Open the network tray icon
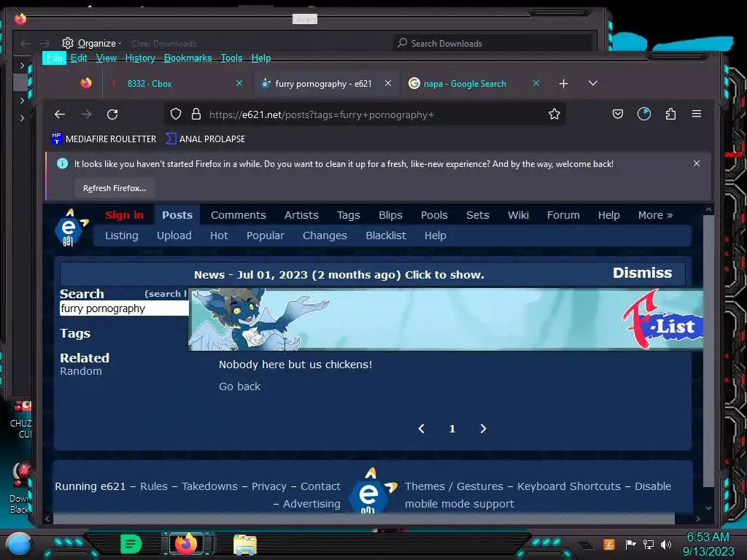The width and height of the screenshot is (747, 560). pos(649,544)
